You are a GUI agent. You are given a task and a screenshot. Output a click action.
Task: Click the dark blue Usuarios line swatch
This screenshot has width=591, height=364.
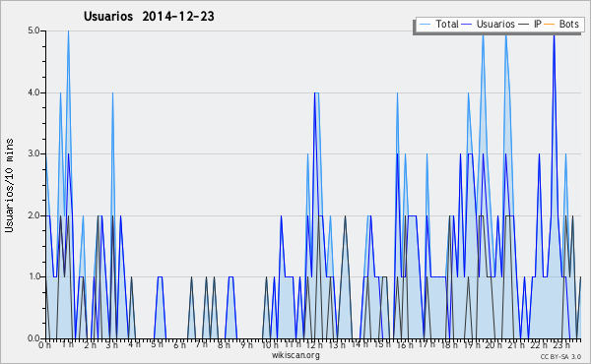tap(467, 25)
